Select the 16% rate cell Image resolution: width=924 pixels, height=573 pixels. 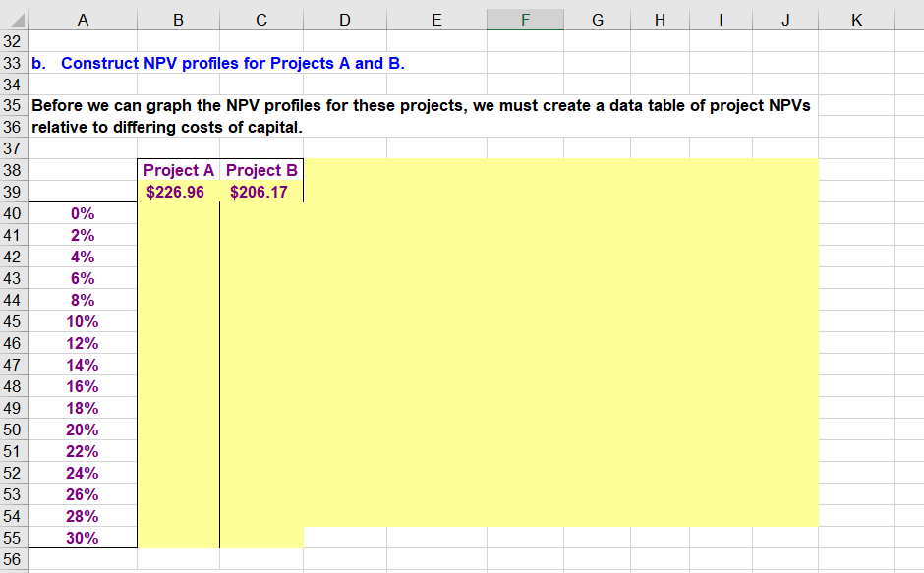coord(83,386)
